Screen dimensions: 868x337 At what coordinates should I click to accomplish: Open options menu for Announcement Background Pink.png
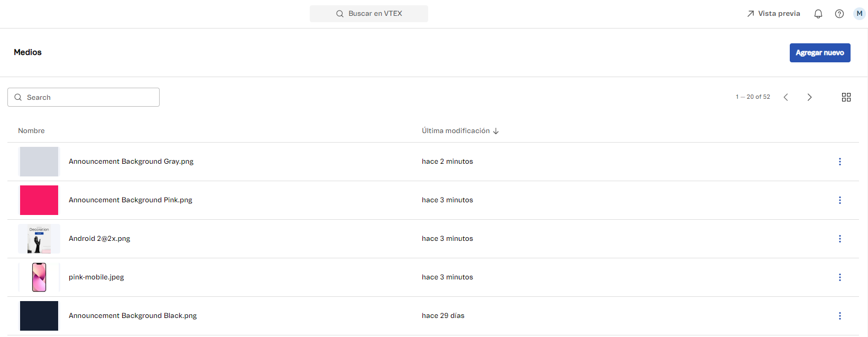click(839, 200)
